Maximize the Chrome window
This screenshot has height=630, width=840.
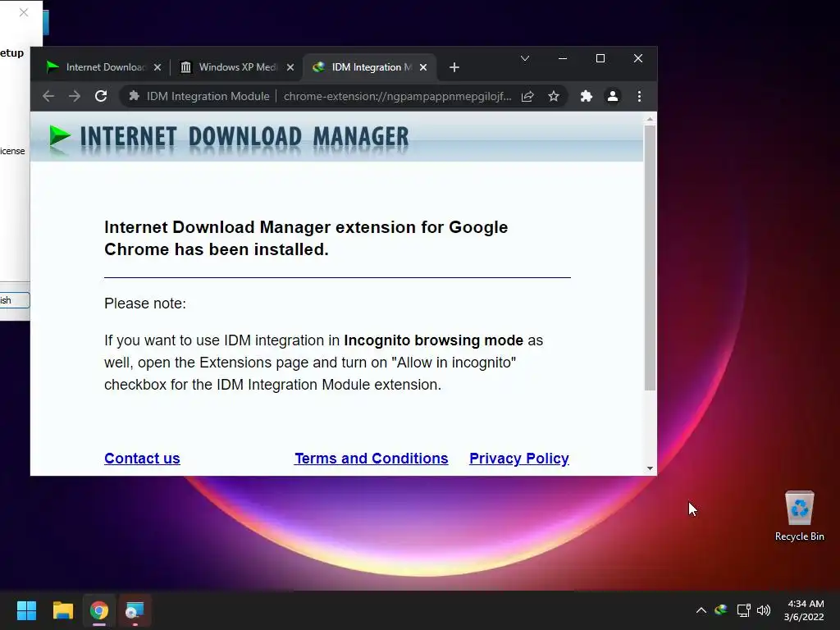pos(600,58)
